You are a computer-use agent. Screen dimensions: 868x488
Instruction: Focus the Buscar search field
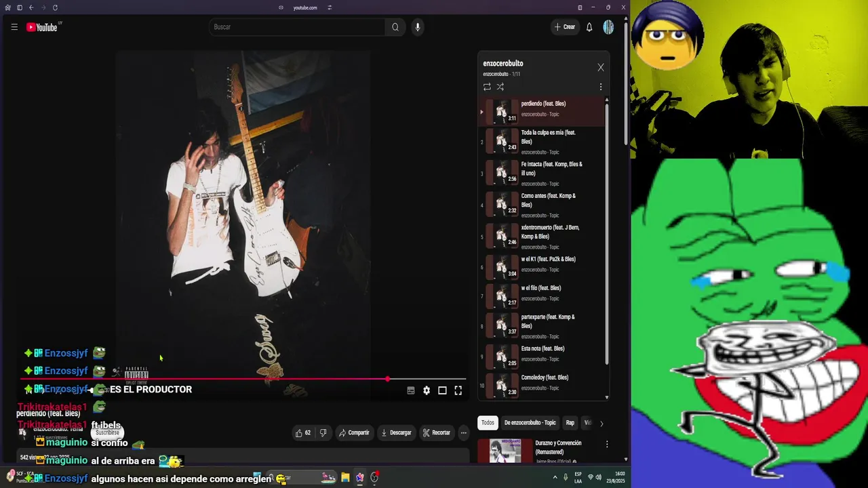pos(298,27)
